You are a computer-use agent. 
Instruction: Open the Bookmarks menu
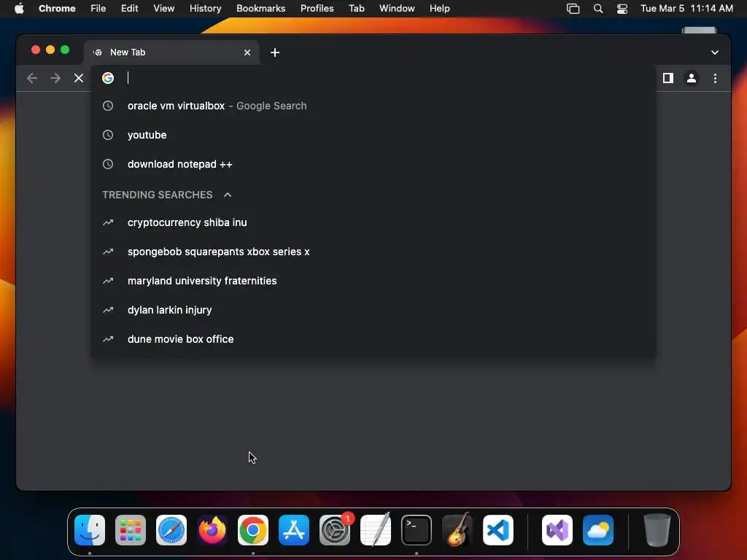[260, 9]
